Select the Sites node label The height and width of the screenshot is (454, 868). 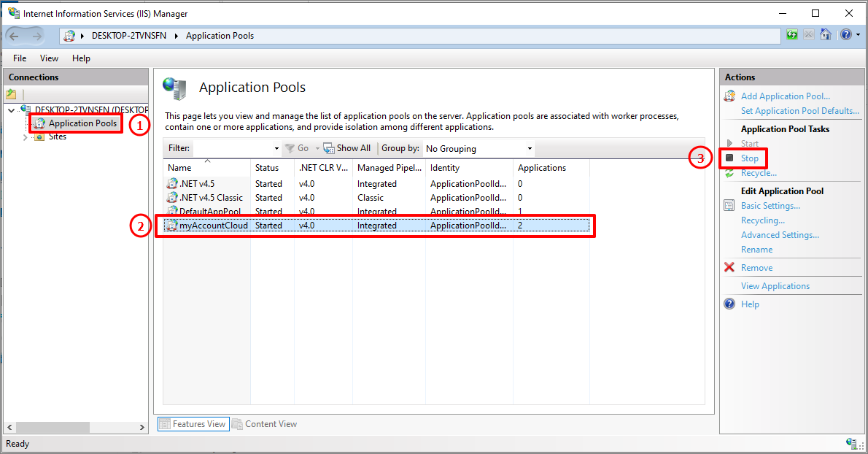[58, 136]
